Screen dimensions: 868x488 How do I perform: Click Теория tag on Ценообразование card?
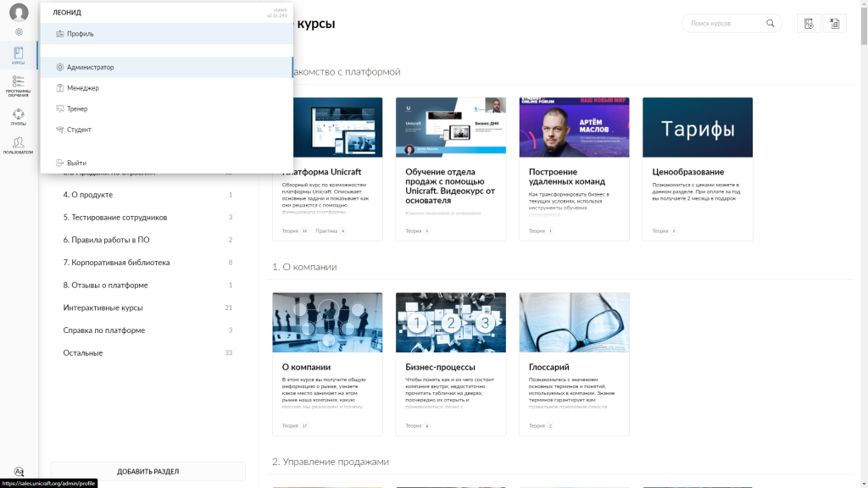(x=665, y=231)
